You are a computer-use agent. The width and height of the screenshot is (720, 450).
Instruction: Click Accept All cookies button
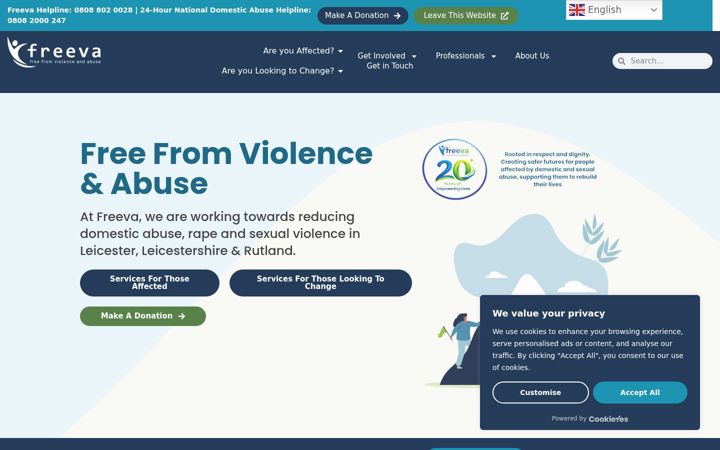[640, 393]
